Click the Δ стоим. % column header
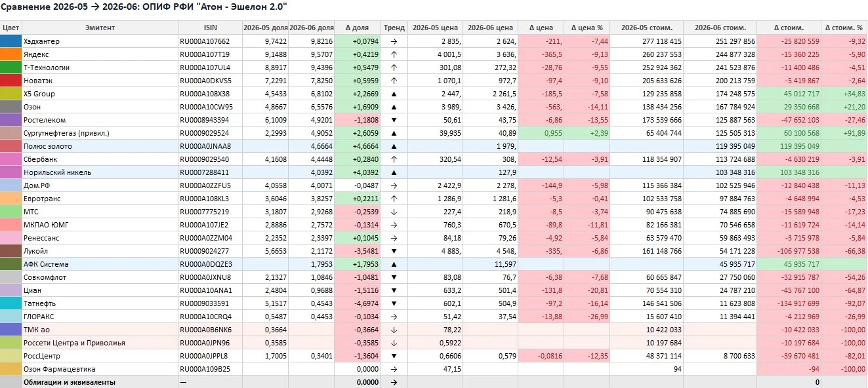The image size is (868, 388). [x=844, y=28]
